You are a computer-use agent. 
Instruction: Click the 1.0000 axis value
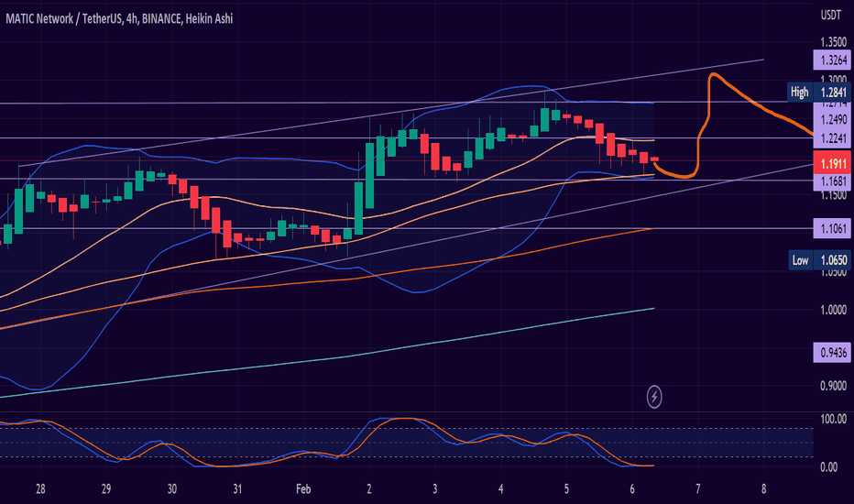[x=833, y=310]
